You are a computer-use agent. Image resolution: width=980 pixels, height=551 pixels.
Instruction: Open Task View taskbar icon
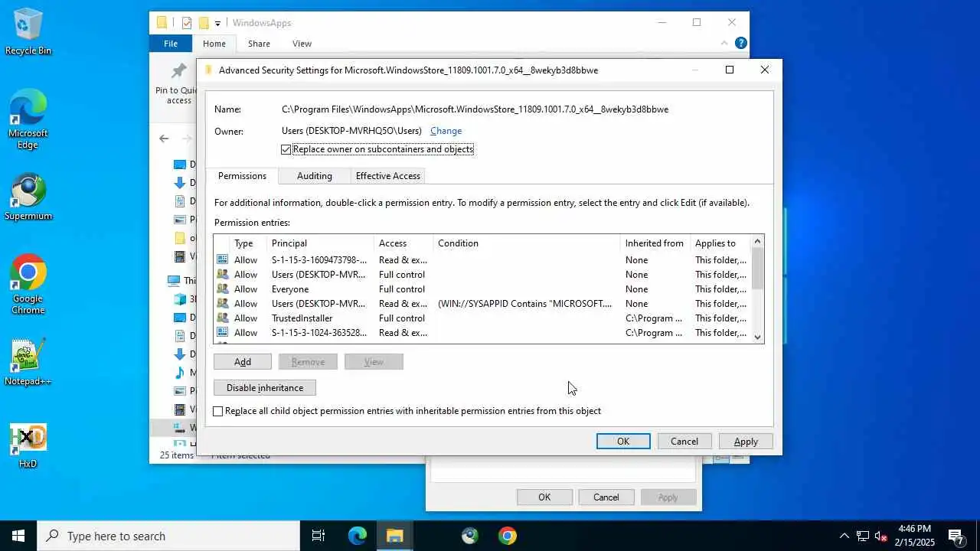[318, 536]
